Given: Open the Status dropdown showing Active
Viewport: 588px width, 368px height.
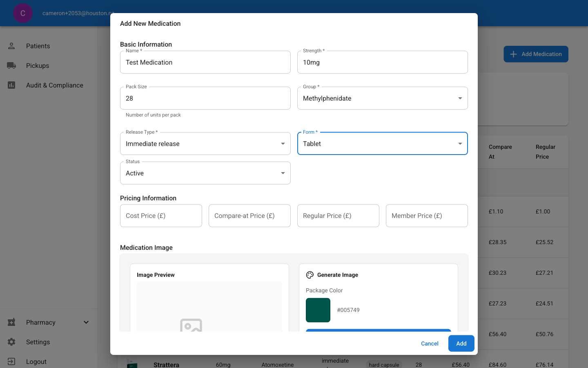Looking at the screenshot, I should tap(205, 173).
